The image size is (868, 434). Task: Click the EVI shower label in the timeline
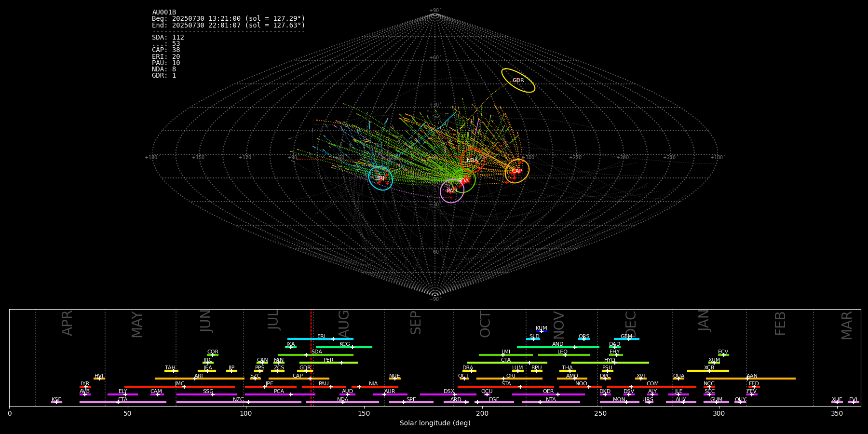point(853,399)
